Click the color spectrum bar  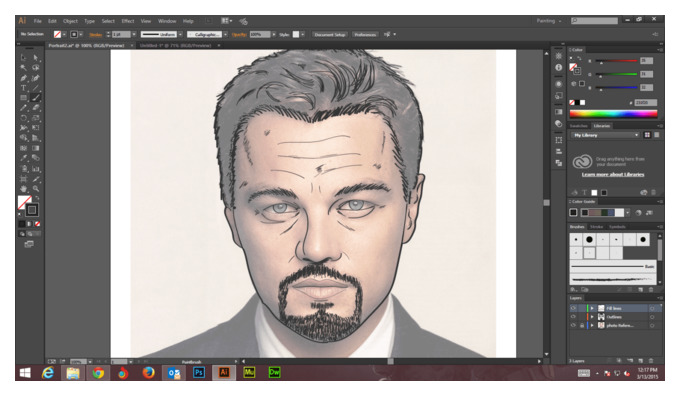613,114
